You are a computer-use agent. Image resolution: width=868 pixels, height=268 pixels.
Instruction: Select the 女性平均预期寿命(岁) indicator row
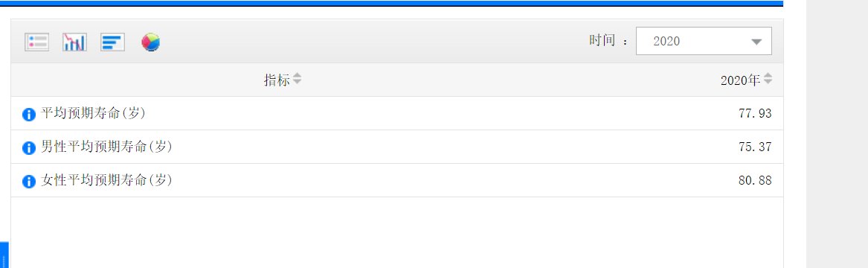coord(397,180)
